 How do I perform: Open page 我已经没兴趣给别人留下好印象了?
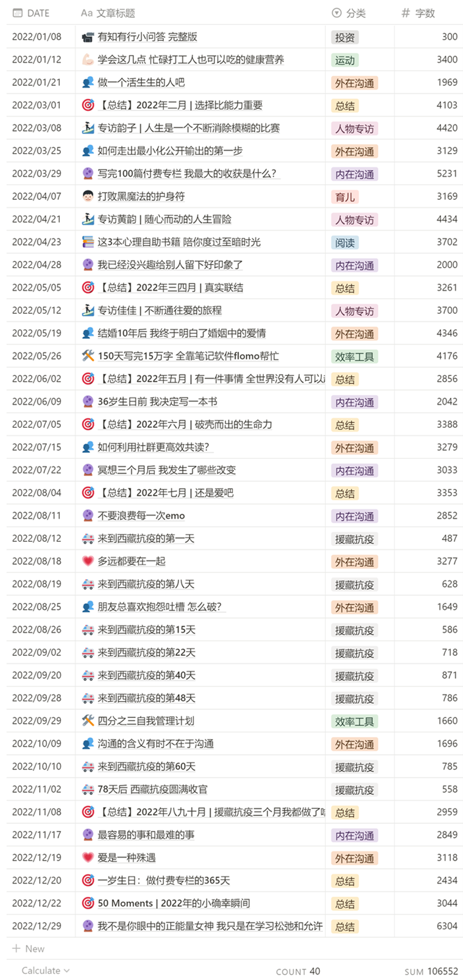171,265
